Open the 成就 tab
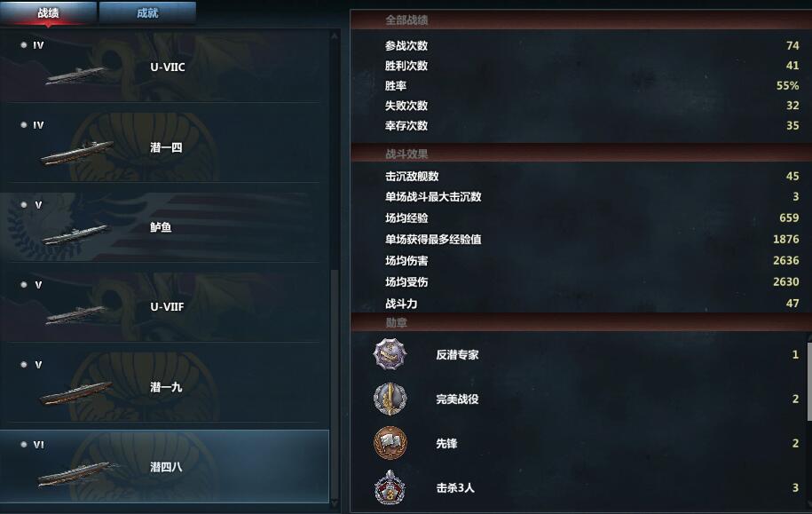The height and width of the screenshot is (514, 812). [x=147, y=13]
